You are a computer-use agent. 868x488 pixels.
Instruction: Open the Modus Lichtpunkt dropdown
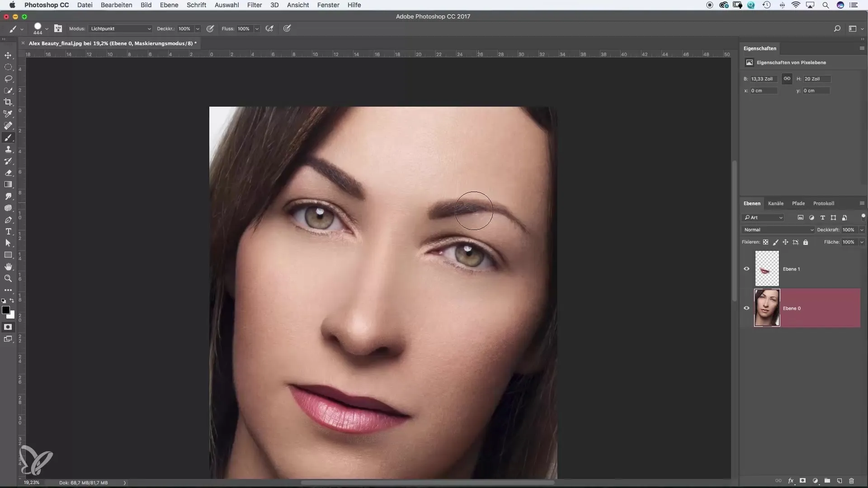[x=120, y=28]
